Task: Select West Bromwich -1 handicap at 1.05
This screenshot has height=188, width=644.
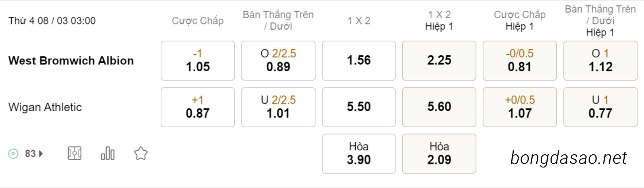Action: point(198,61)
